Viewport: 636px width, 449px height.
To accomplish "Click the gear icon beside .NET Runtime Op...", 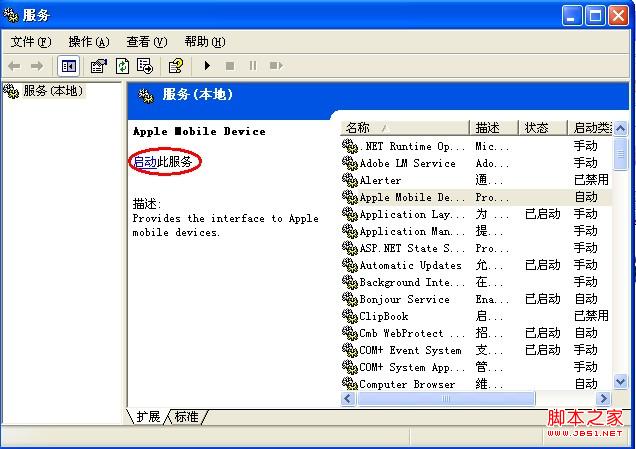I will [x=350, y=146].
